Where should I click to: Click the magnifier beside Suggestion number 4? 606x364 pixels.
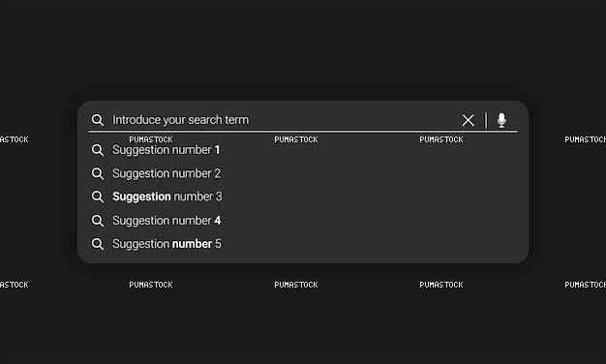(98, 221)
